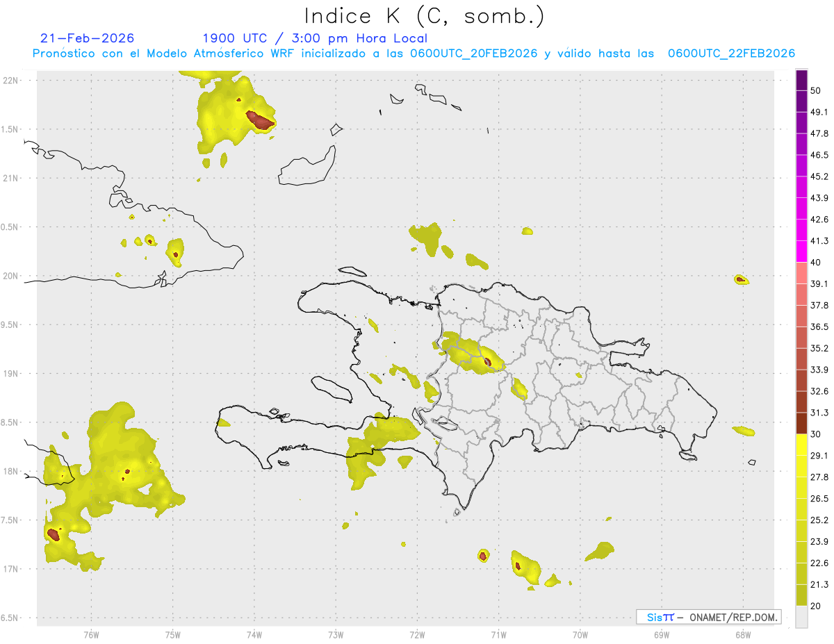Click the '25.2' colorbar label
The width and height of the screenshot is (834, 644).
pos(819,520)
